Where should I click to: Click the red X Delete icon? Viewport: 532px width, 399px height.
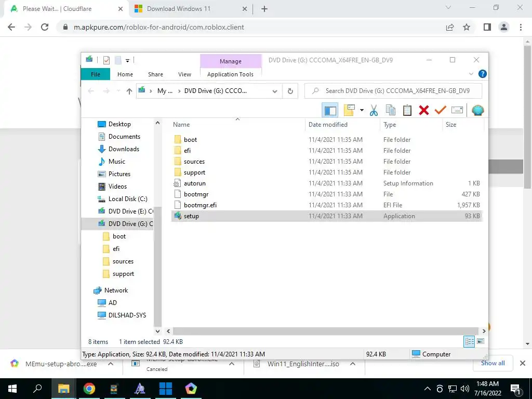coord(424,110)
